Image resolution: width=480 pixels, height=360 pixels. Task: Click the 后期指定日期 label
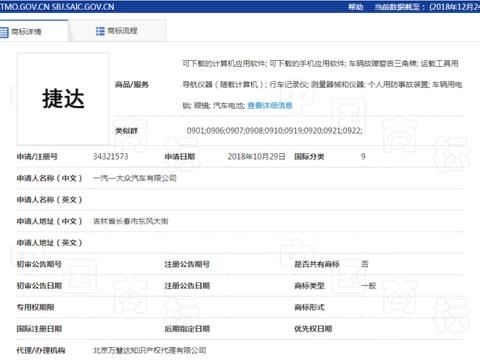click(187, 329)
